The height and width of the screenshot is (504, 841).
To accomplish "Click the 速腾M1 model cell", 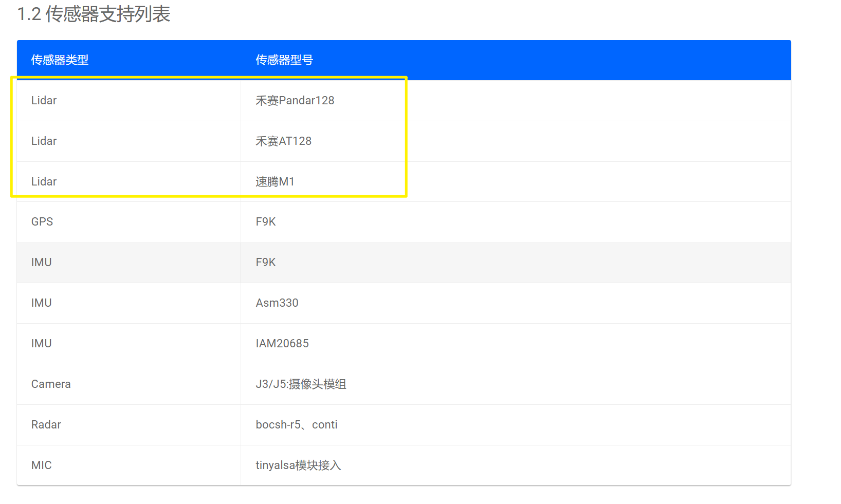I will [x=275, y=182].
